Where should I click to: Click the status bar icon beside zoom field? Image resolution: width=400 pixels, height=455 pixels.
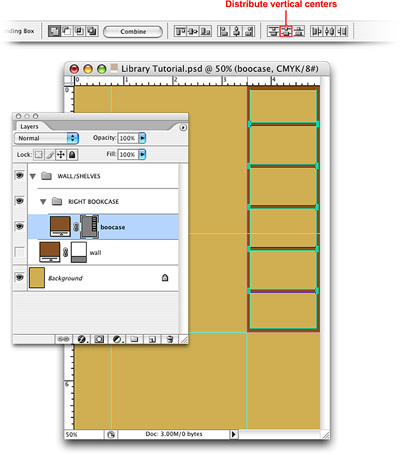(x=111, y=434)
